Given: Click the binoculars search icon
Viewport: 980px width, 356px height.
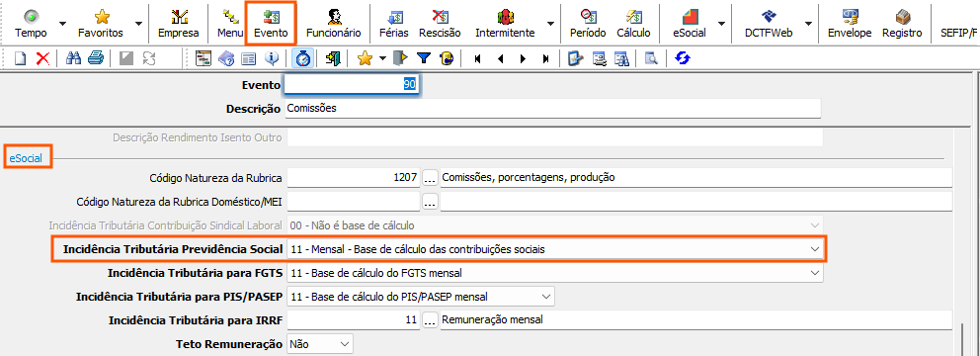Looking at the screenshot, I should tap(74, 58).
